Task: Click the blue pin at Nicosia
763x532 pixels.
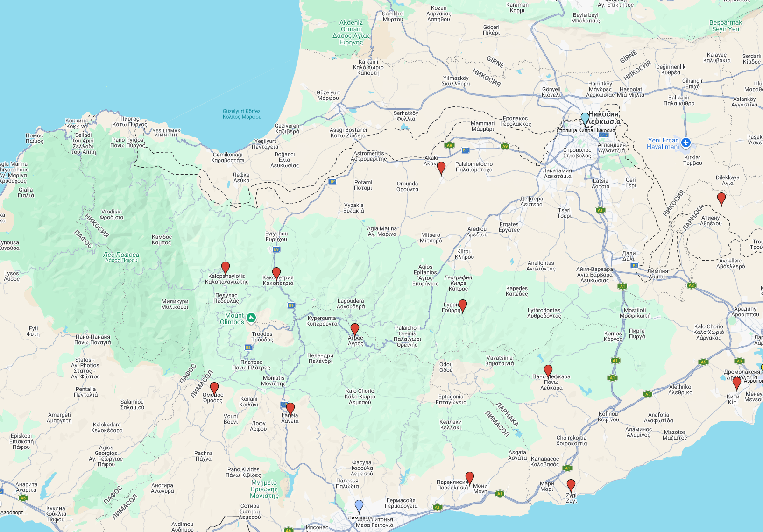Action: (585, 120)
